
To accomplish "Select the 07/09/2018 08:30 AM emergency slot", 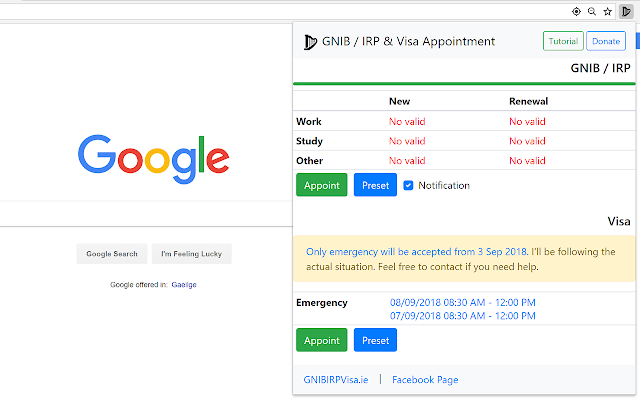I will (x=462, y=316).
